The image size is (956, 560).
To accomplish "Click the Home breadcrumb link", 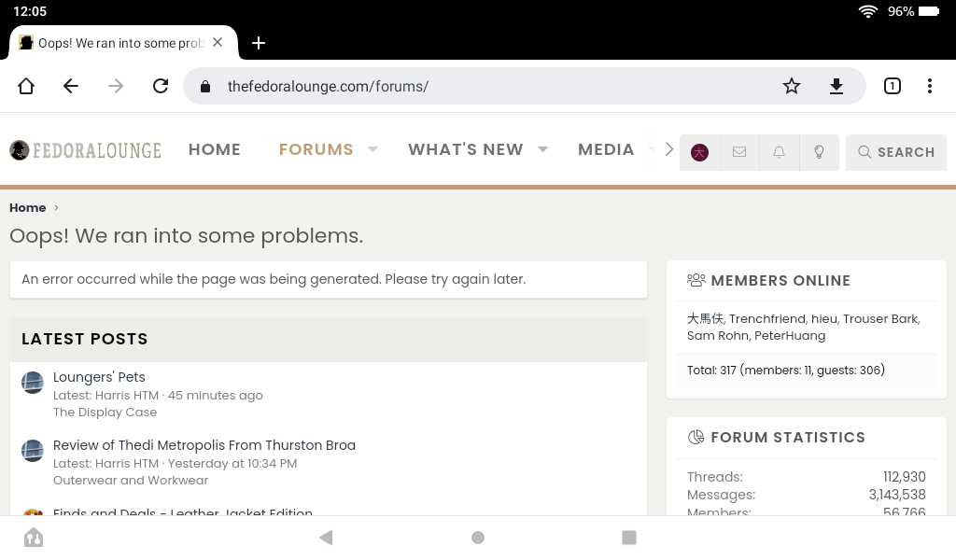I will coord(27,208).
